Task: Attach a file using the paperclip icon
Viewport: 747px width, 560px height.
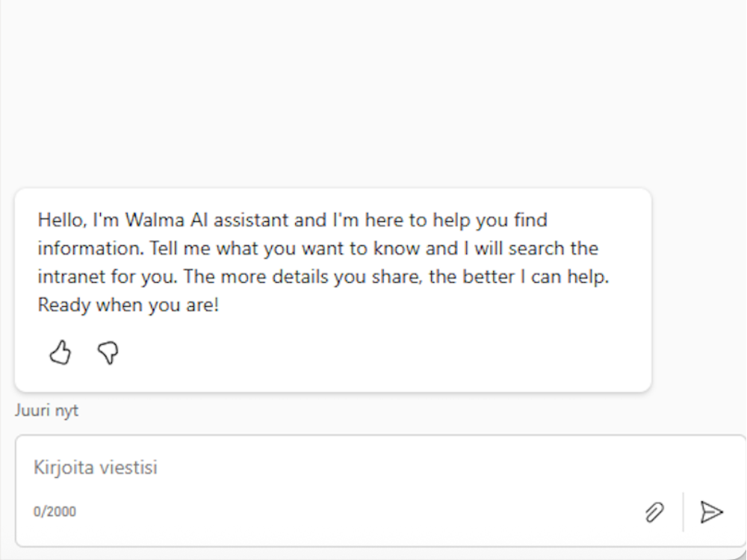Action: [655, 511]
